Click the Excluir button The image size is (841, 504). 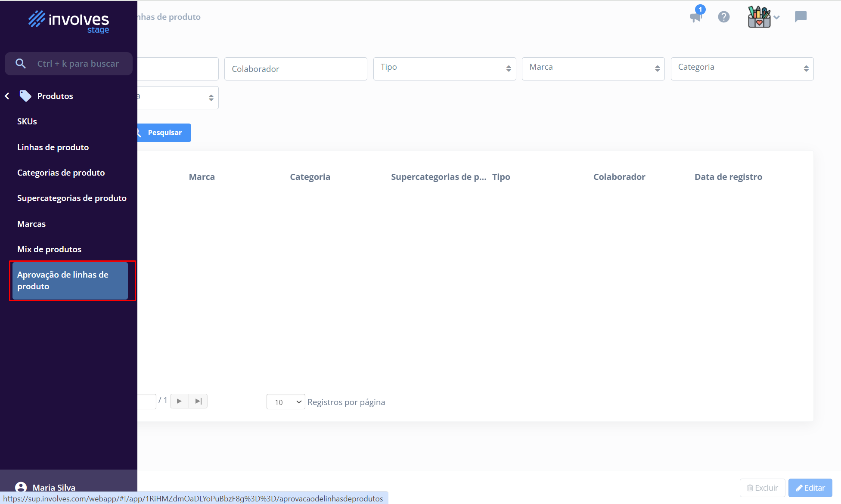pyautogui.click(x=762, y=488)
